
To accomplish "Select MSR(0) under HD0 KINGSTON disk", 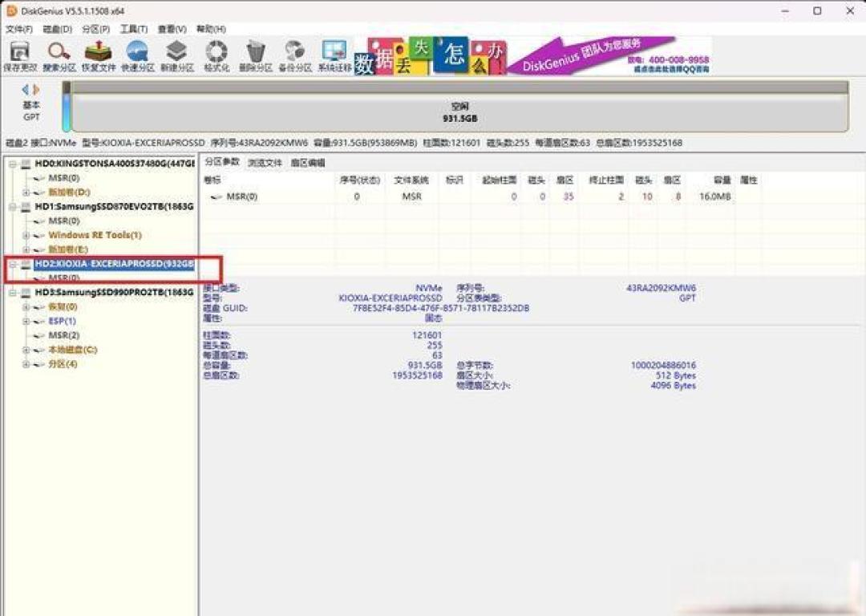I will [63, 178].
